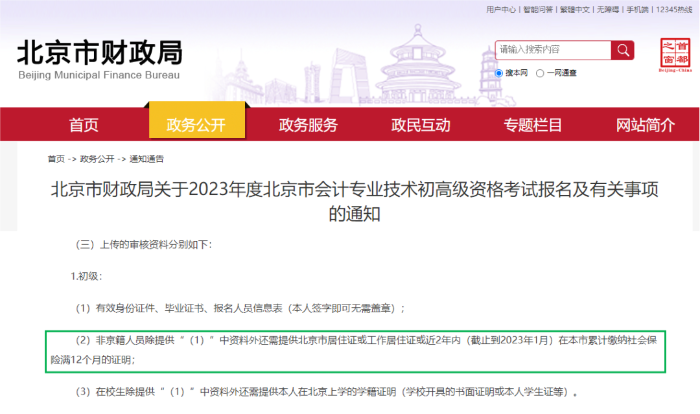The width and height of the screenshot is (700, 414).
Task: Click the 北京市财政局 site logo
Action: 99,59
